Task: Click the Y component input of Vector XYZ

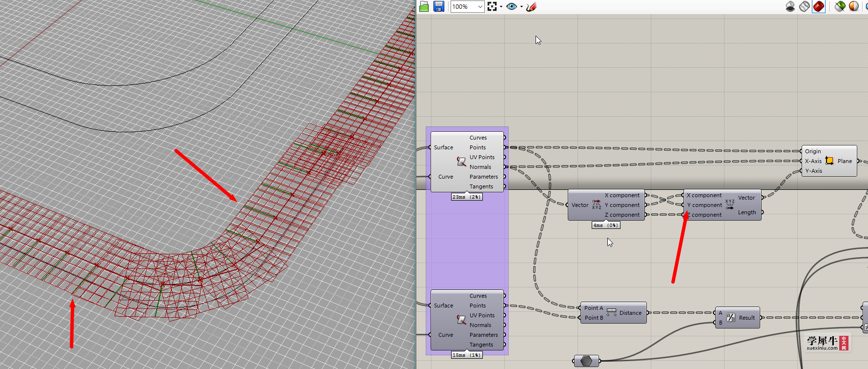Action: coord(704,205)
